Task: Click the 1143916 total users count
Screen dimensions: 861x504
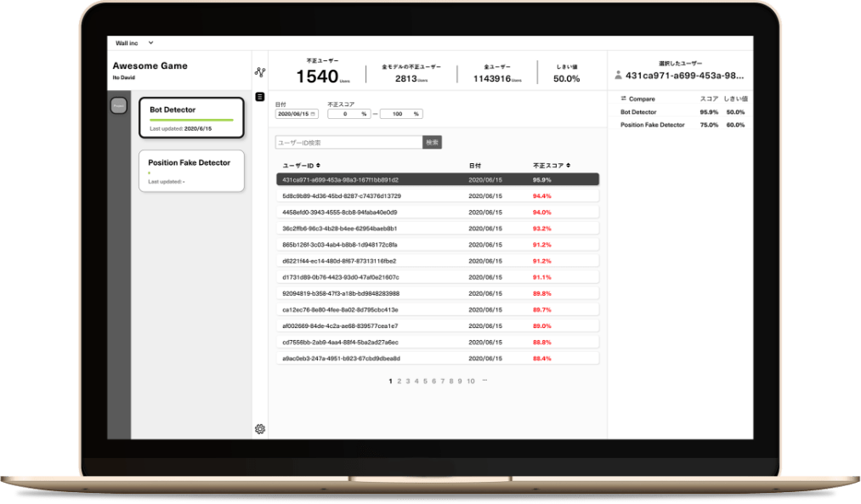Action: click(492, 78)
